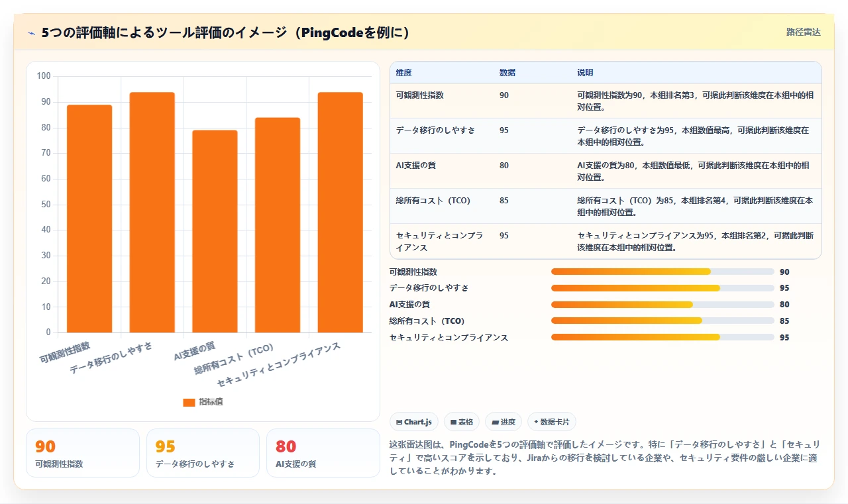This screenshot has height=504, width=848.
Task: Click the description paragraph starting 这张雷达图
Action: point(605,458)
